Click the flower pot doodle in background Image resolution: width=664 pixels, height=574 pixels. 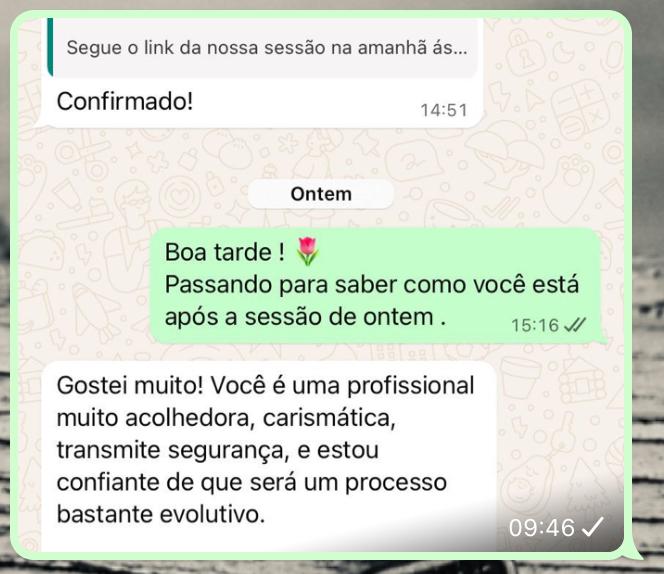(x=521, y=378)
